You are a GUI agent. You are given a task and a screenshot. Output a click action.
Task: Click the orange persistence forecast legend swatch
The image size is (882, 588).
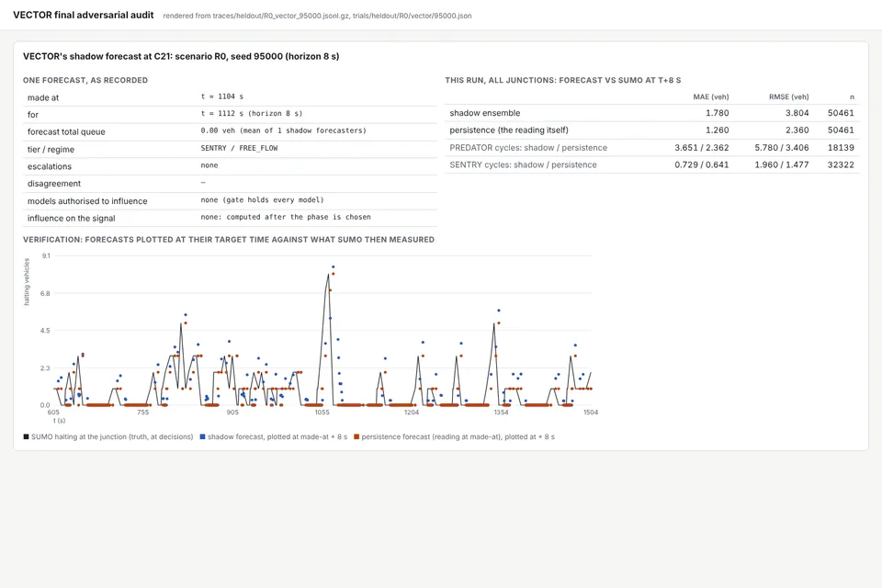356,436
